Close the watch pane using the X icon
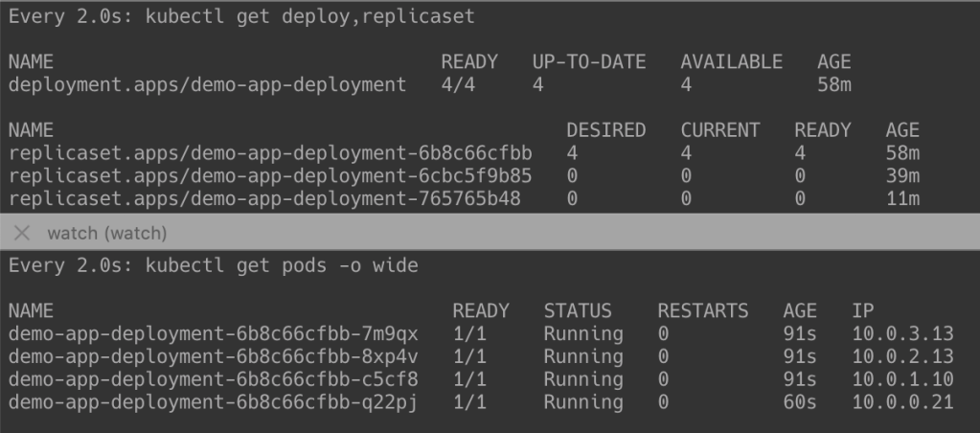 pos(25,234)
